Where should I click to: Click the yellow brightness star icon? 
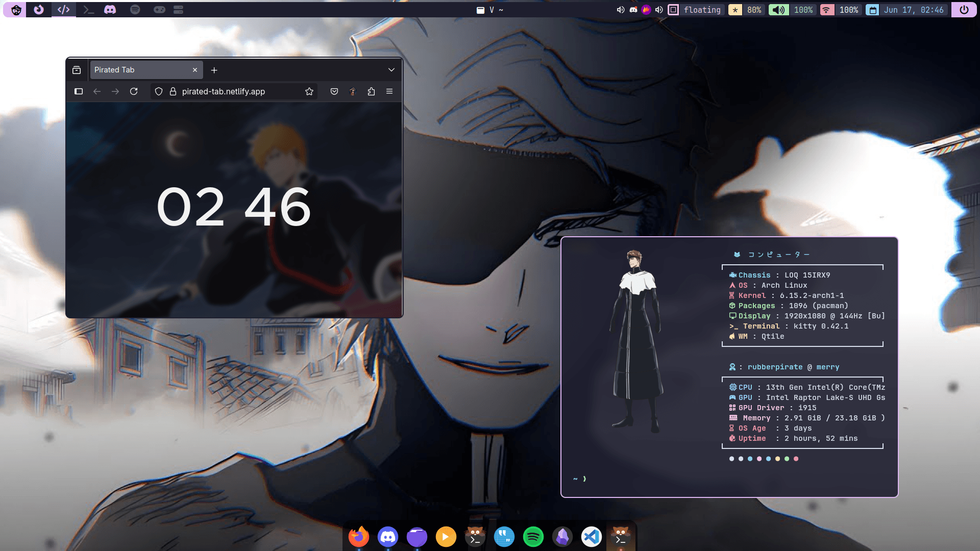click(x=735, y=10)
